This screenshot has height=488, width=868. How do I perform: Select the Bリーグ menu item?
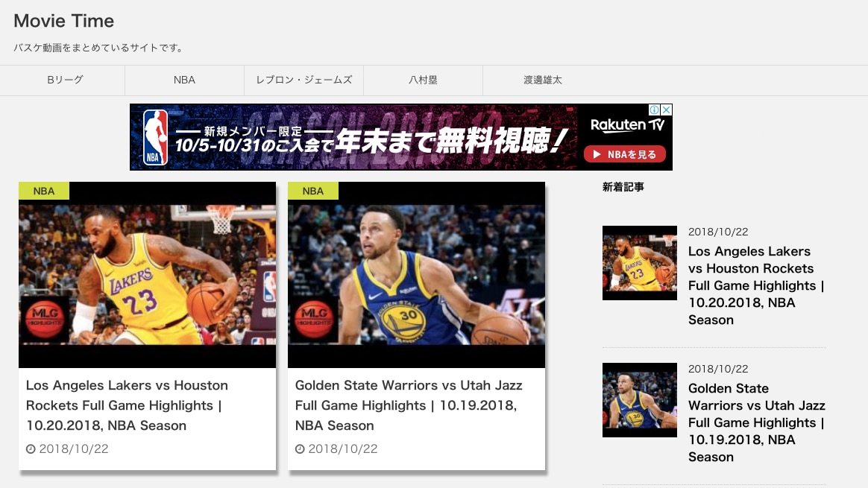coord(65,80)
